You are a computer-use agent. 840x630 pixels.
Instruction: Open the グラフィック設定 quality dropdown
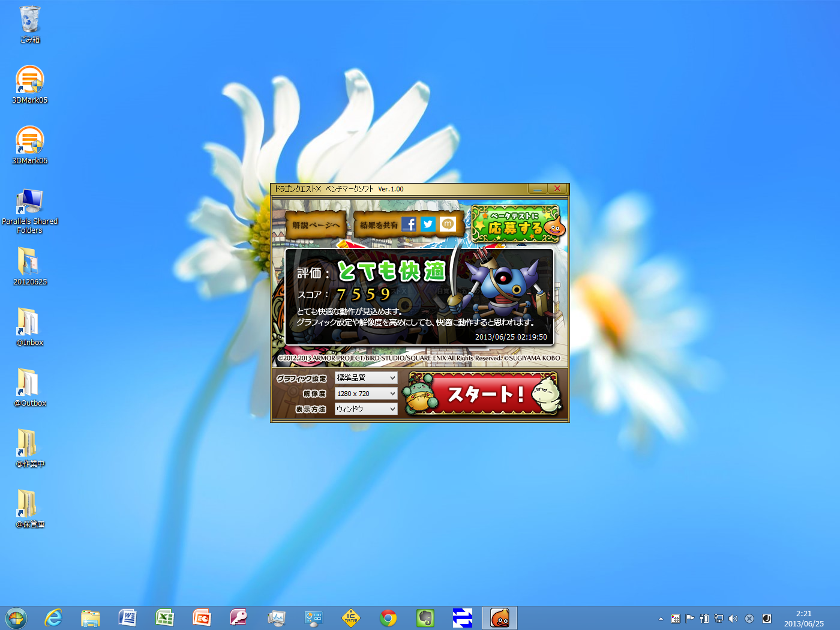click(366, 378)
